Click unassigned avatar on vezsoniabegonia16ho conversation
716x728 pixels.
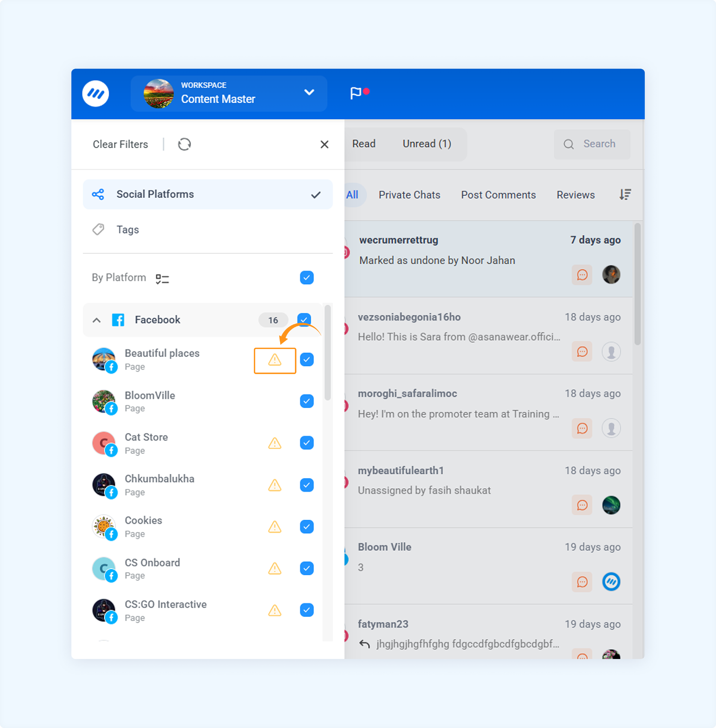click(x=611, y=351)
